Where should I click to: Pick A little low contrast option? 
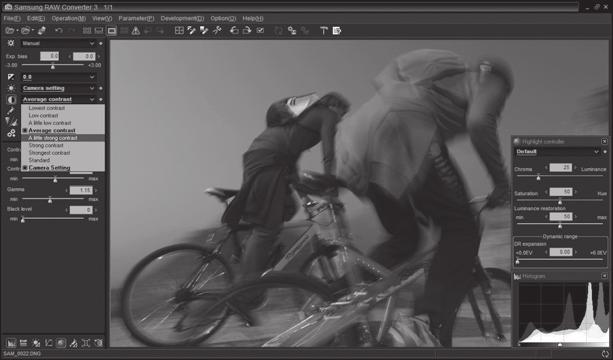pos(63,123)
